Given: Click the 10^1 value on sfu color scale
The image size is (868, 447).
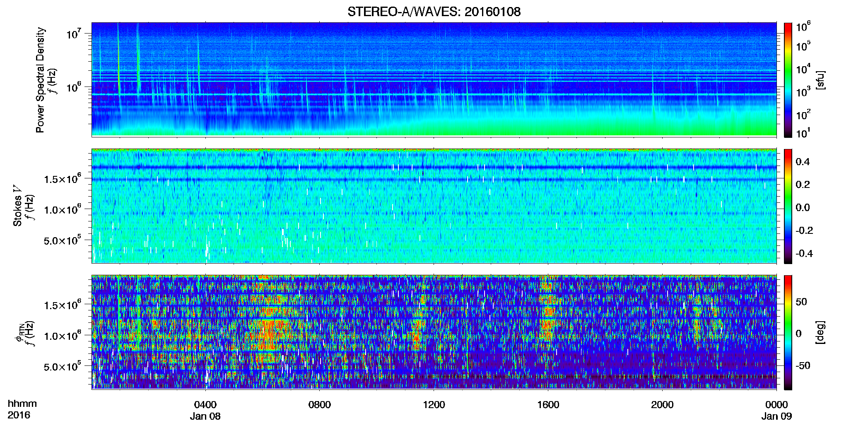Looking at the screenshot, I should [803, 133].
